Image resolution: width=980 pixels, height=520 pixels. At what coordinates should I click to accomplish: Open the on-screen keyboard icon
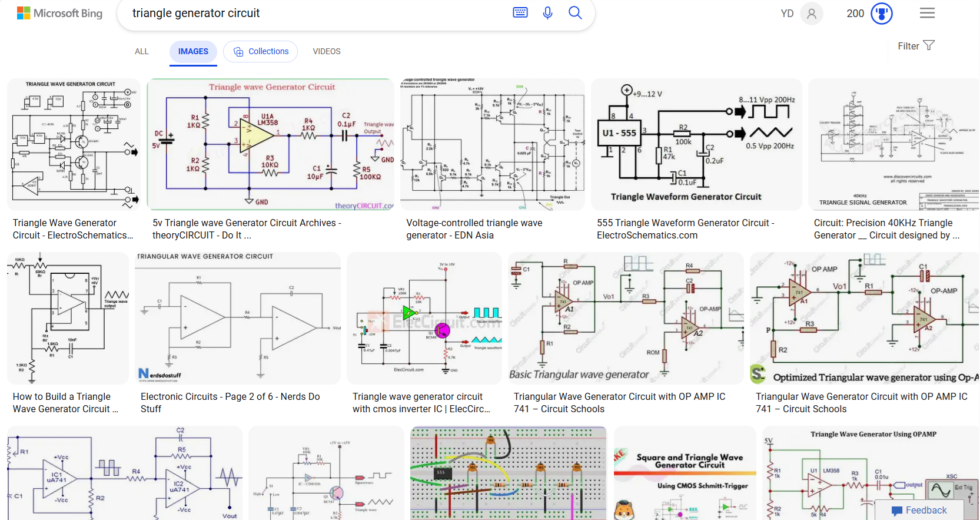pos(520,12)
